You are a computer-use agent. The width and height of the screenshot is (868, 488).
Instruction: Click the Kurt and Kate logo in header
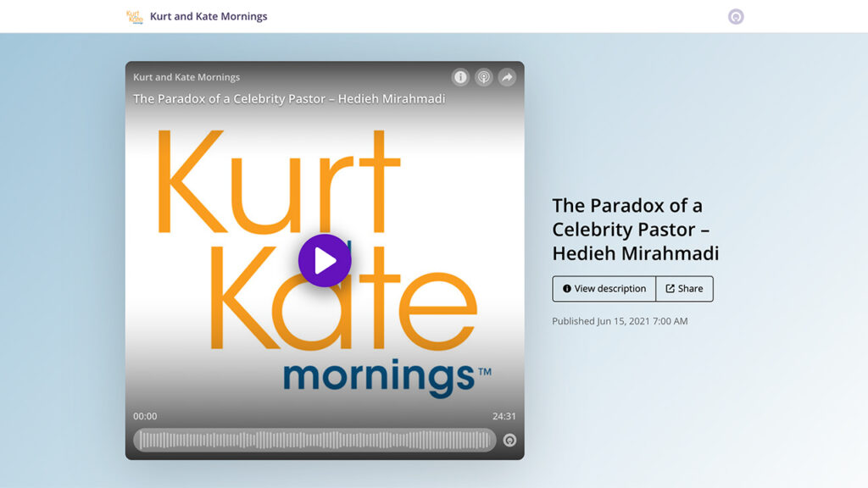135,17
